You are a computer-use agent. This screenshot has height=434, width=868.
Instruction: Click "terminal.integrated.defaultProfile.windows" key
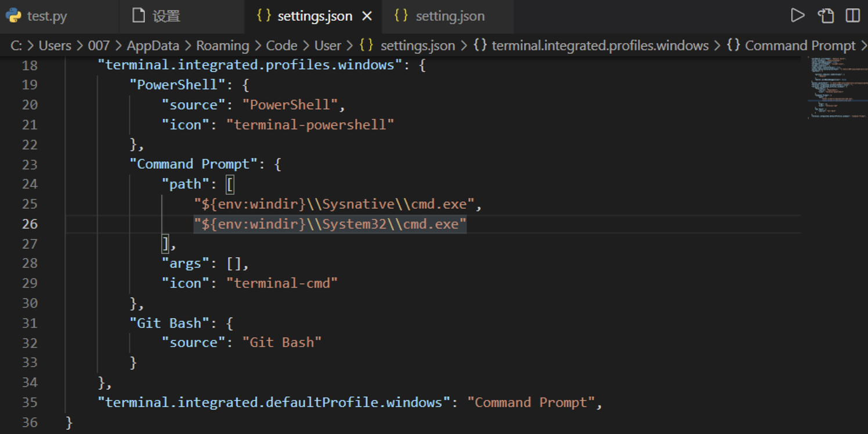274,402
